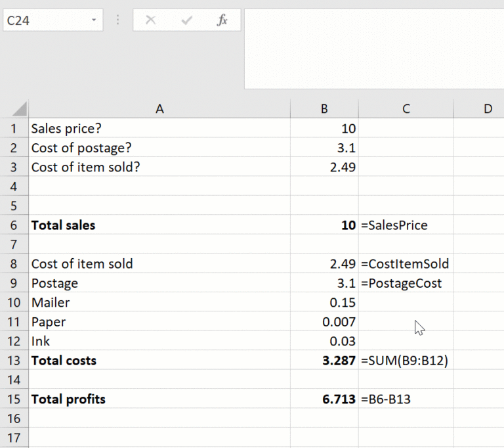504x448 pixels.
Task: Select the Total profits value 6.713
Action: 324,399
